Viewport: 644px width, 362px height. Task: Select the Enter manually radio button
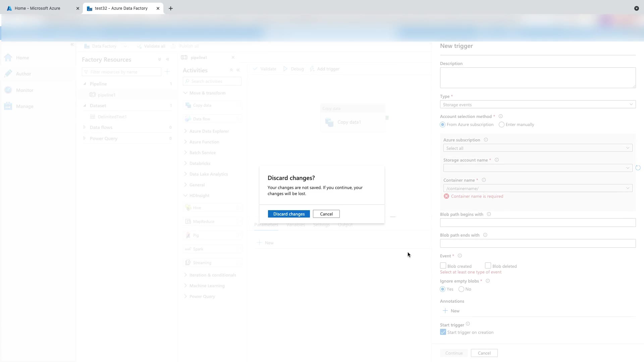pyautogui.click(x=501, y=125)
